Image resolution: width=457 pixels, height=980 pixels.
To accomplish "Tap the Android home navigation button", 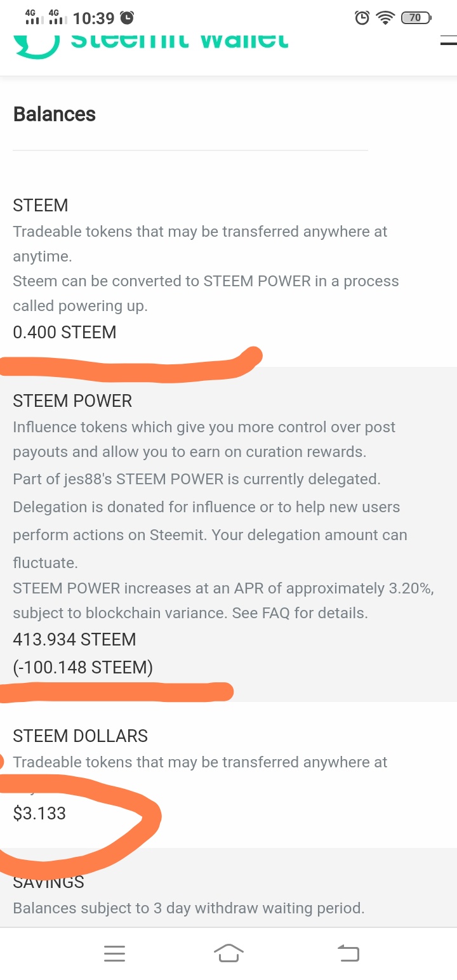I will click(x=228, y=953).
